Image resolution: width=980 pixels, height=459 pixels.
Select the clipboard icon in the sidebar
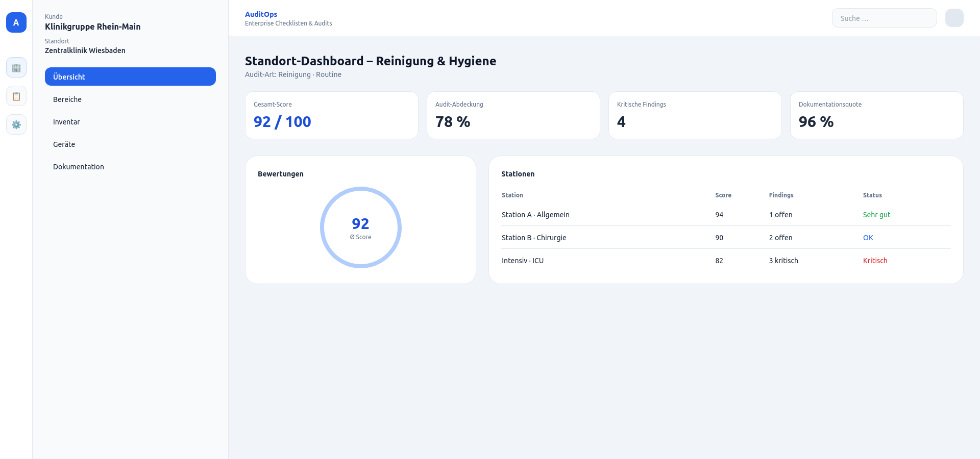16,96
